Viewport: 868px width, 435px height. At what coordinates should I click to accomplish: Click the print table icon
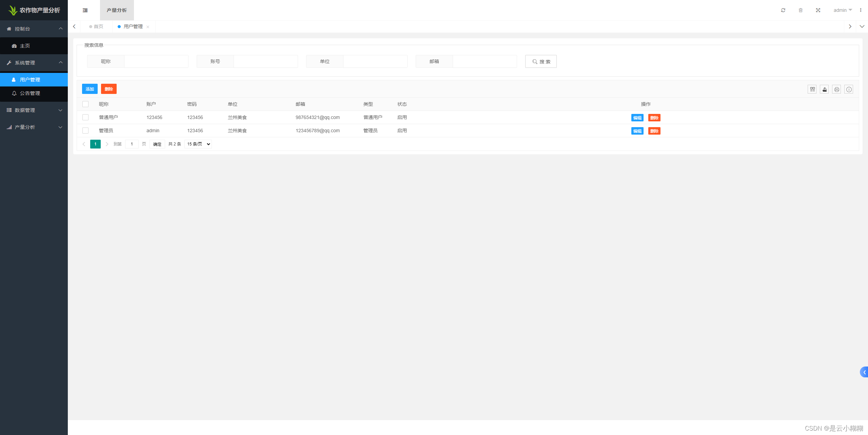point(836,90)
